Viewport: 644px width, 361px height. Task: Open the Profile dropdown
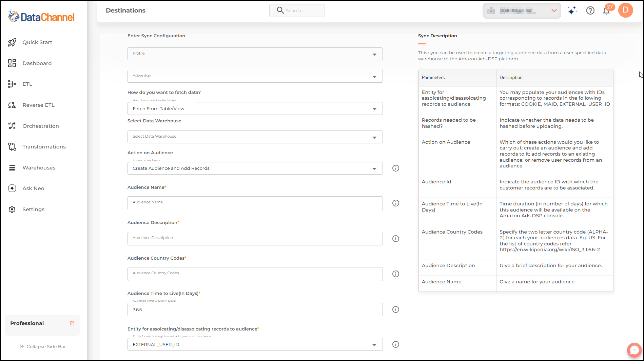tap(255, 54)
